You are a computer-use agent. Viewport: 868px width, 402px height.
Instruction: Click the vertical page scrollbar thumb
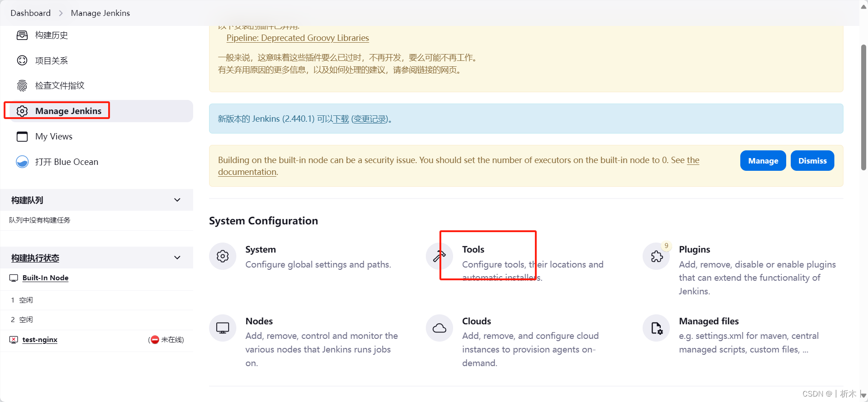click(x=863, y=108)
